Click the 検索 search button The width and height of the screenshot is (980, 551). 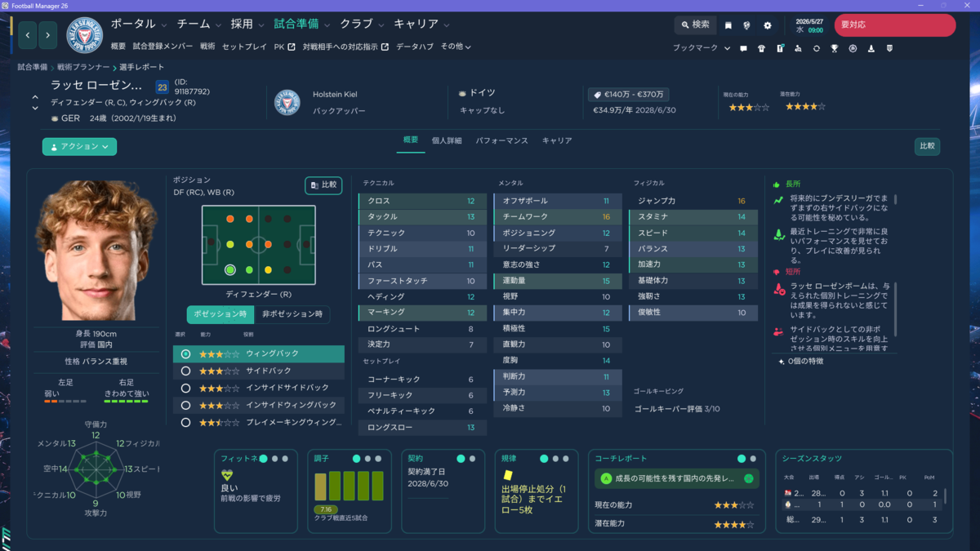coord(695,25)
